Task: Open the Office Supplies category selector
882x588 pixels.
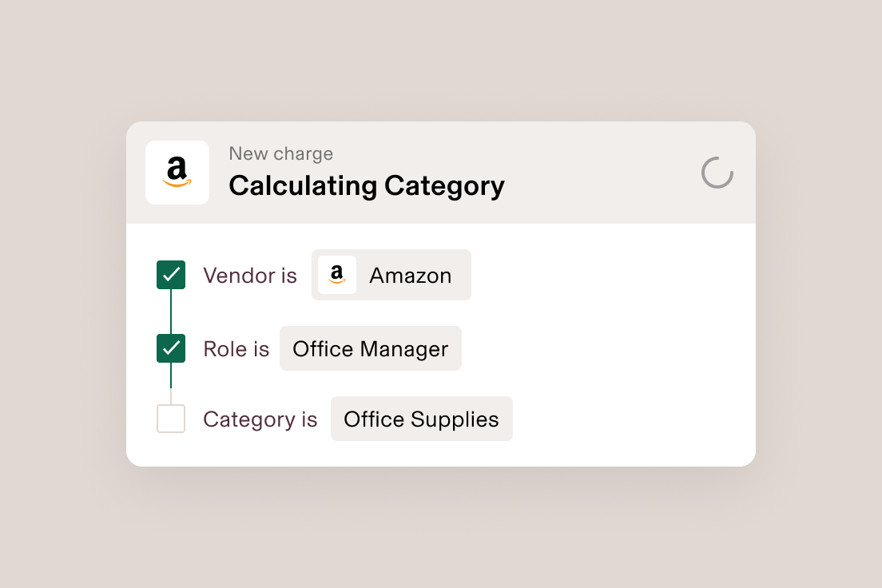Action: [x=421, y=419]
